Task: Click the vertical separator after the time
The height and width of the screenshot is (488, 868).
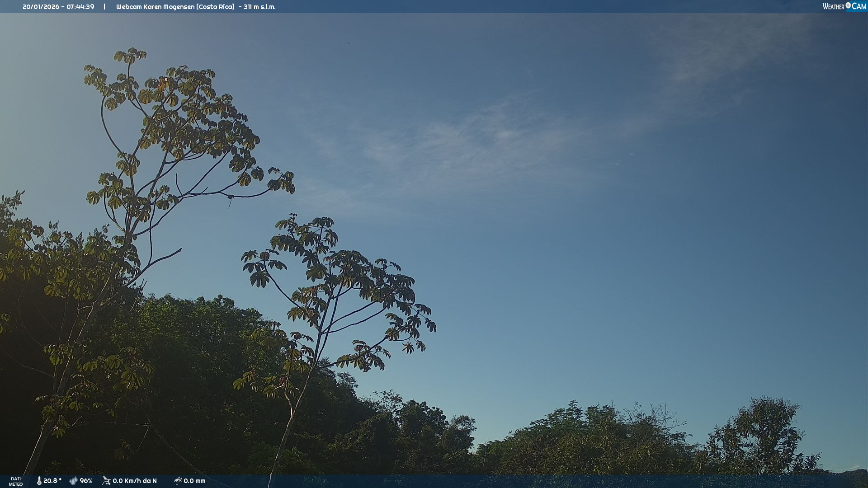Action: (104, 7)
